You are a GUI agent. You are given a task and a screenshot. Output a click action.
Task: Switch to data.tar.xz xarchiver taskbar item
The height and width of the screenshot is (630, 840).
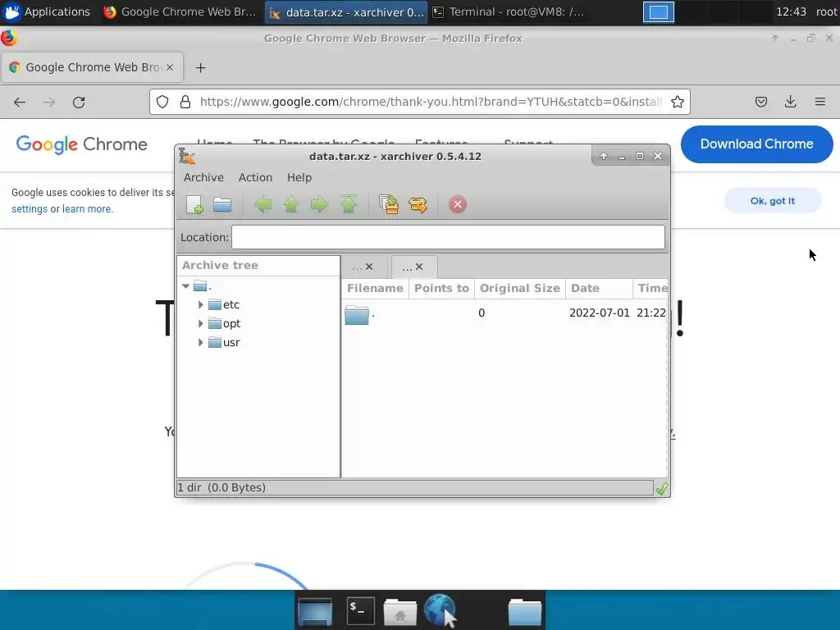(x=347, y=11)
